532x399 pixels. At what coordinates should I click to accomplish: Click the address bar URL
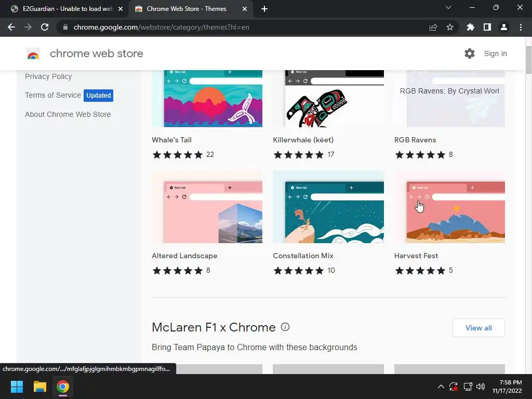click(x=162, y=27)
